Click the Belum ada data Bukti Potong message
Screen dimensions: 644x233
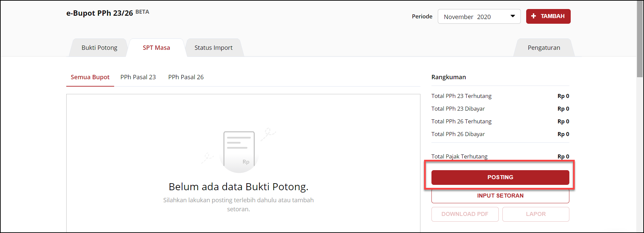click(238, 187)
